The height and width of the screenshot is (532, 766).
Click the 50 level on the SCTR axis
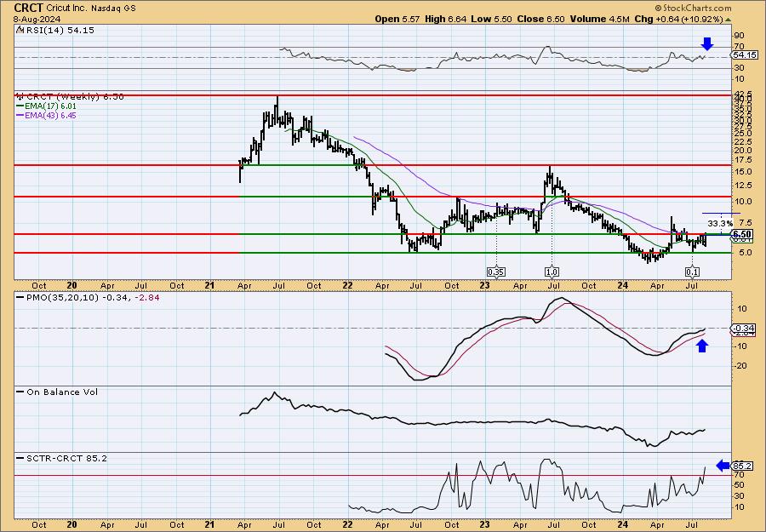click(x=739, y=484)
